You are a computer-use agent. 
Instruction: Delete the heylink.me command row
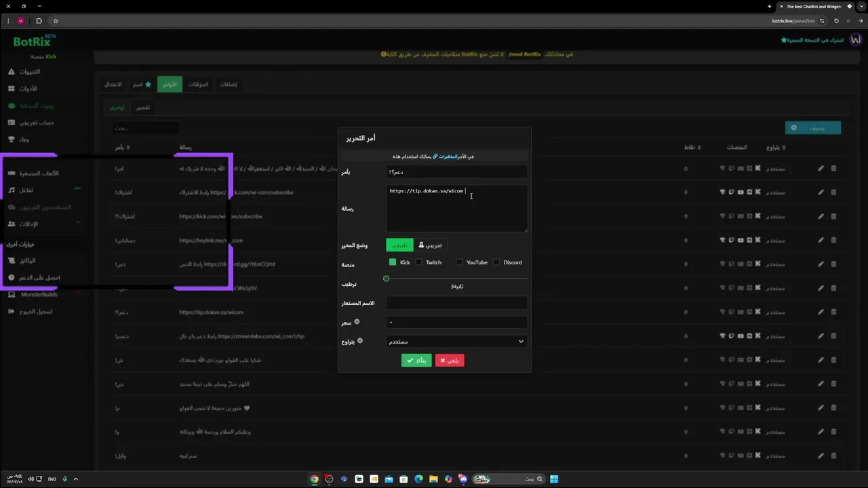833,240
